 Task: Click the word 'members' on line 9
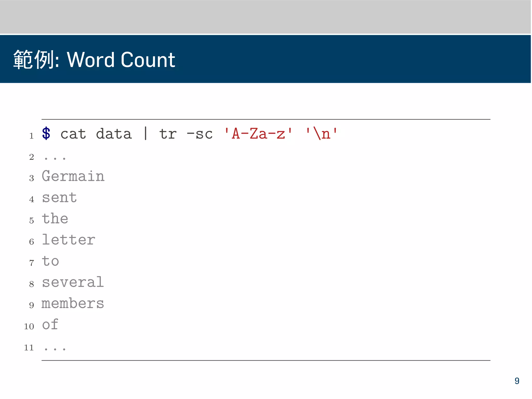[x=73, y=303]
